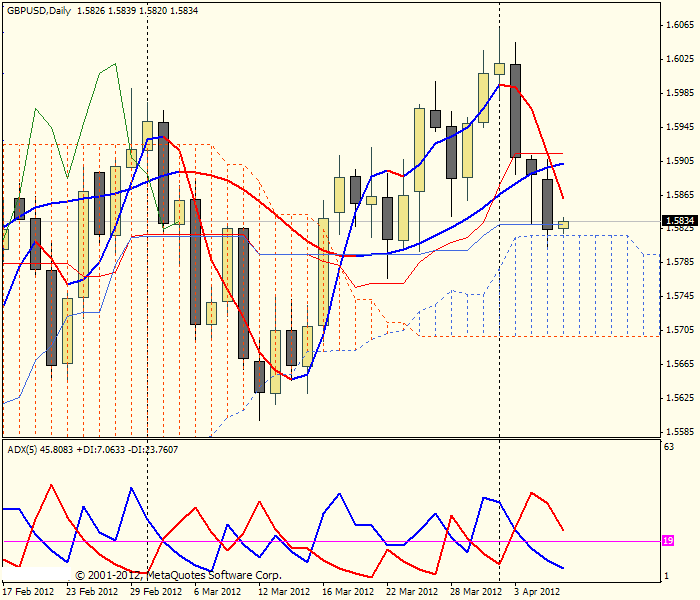Click the 12 Mar 2012 date label
The image size is (700, 600).
coord(284,592)
